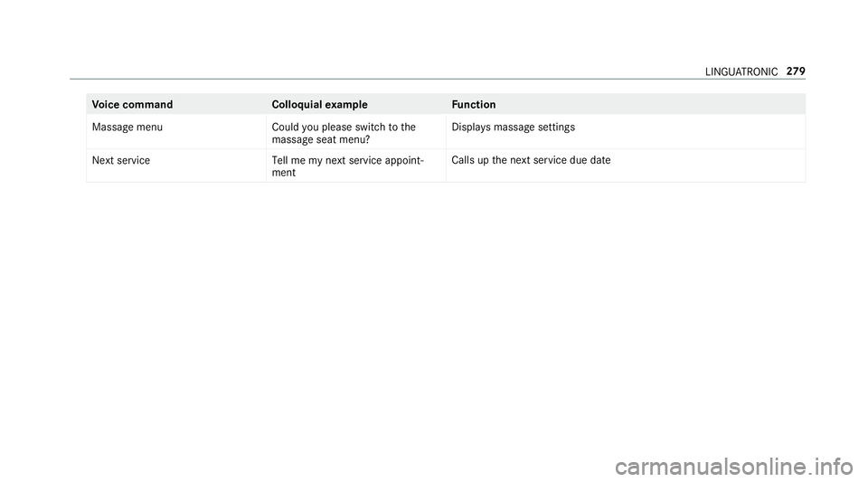Click 'Calls up the next service due date'
This screenshot has width=868, height=482.
pos(531,160)
